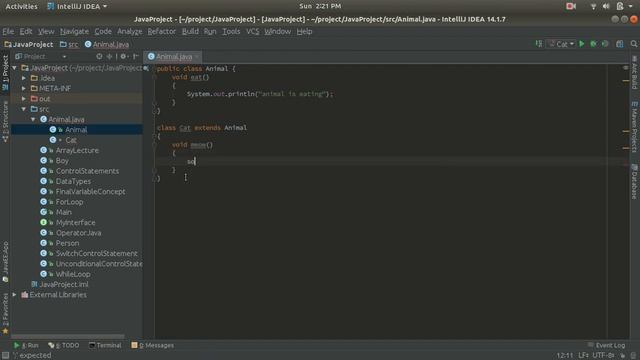Viewport: 640px width, 360px height.
Task: Click the LF line separator in status bar
Action: pos(583,356)
